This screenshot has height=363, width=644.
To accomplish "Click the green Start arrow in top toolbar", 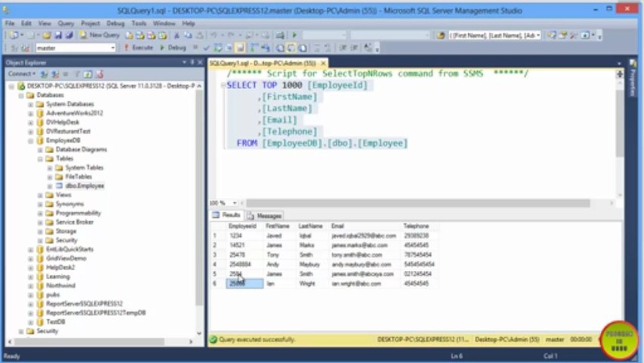I will 294,35.
